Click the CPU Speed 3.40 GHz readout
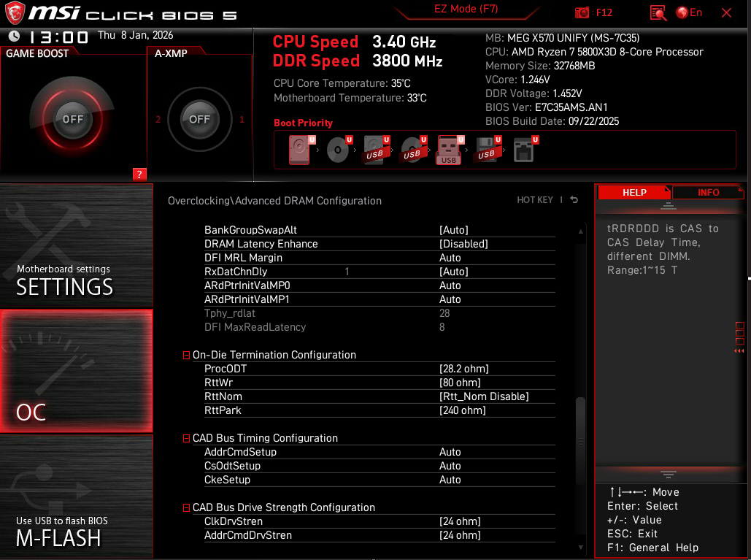 tap(354, 42)
